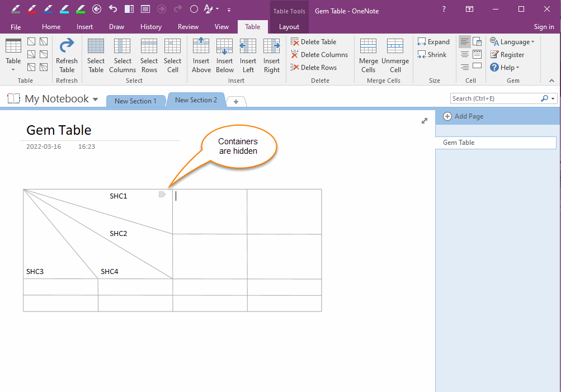The image size is (561, 392).
Task: Click Select Cell in the ribbon
Action: tap(172, 55)
